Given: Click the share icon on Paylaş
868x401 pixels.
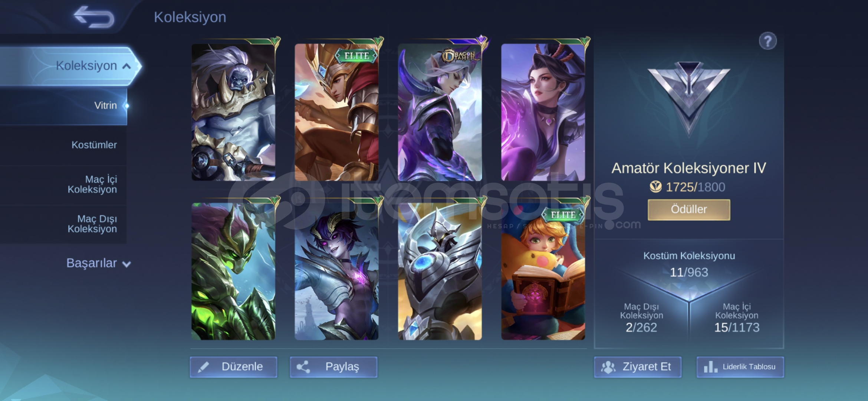Looking at the screenshot, I should 303,367.
